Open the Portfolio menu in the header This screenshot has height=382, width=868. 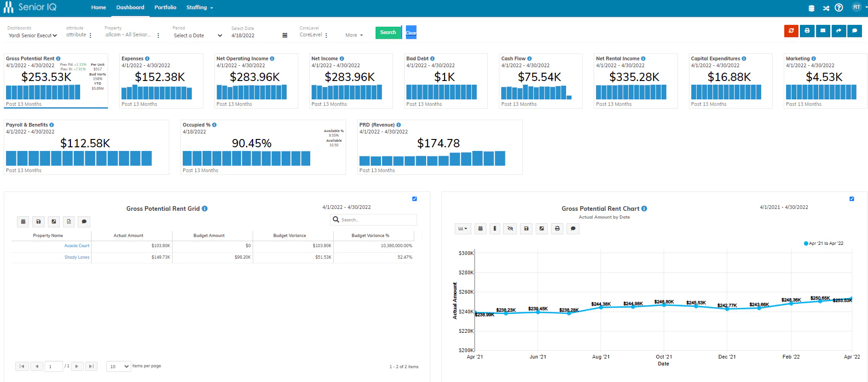tap(165, 7)
